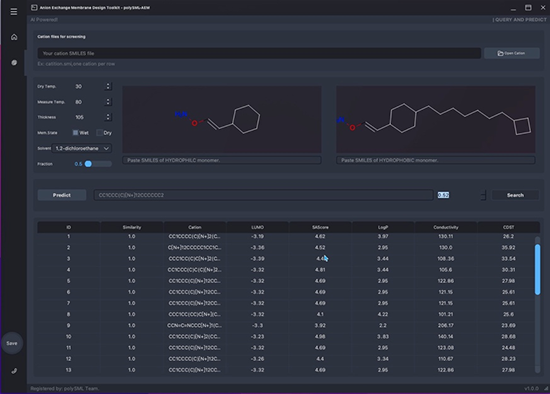Click the app logo in title bar

[x=34, y=7]
